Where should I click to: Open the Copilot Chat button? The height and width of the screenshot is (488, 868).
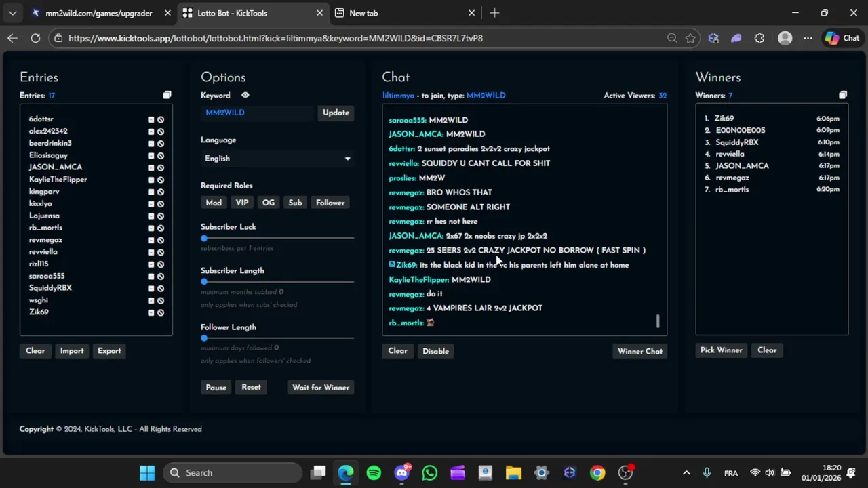[x=842, y=39]
